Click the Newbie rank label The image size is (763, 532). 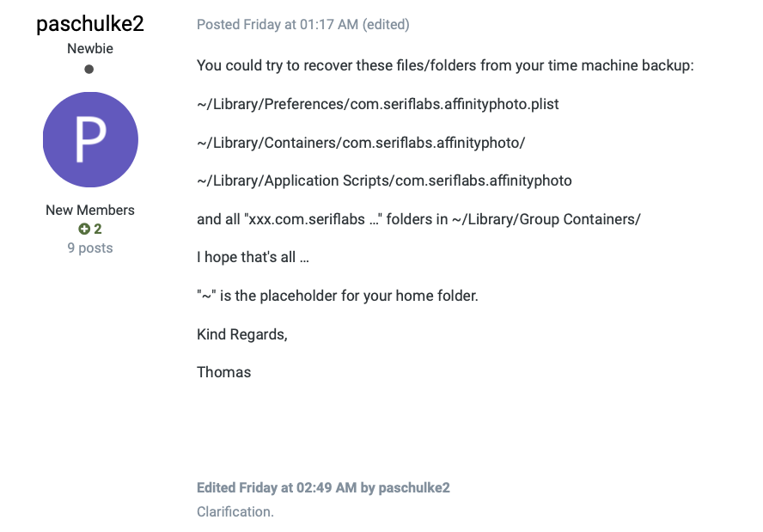pyautogui.click(x=90, y=49)
